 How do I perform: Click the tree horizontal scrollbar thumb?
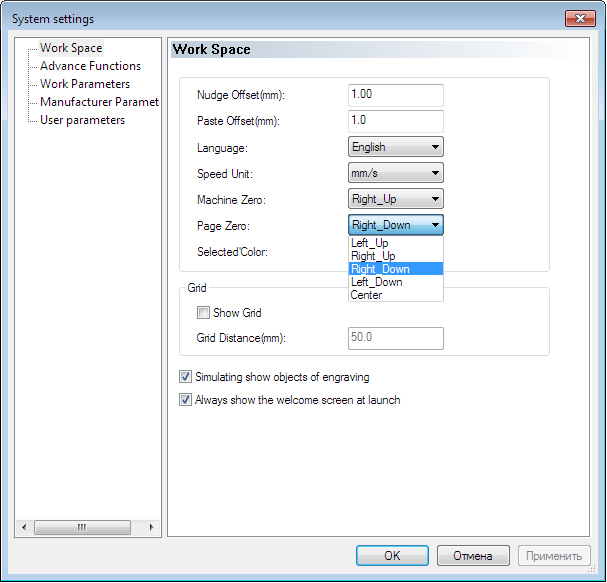82,527
